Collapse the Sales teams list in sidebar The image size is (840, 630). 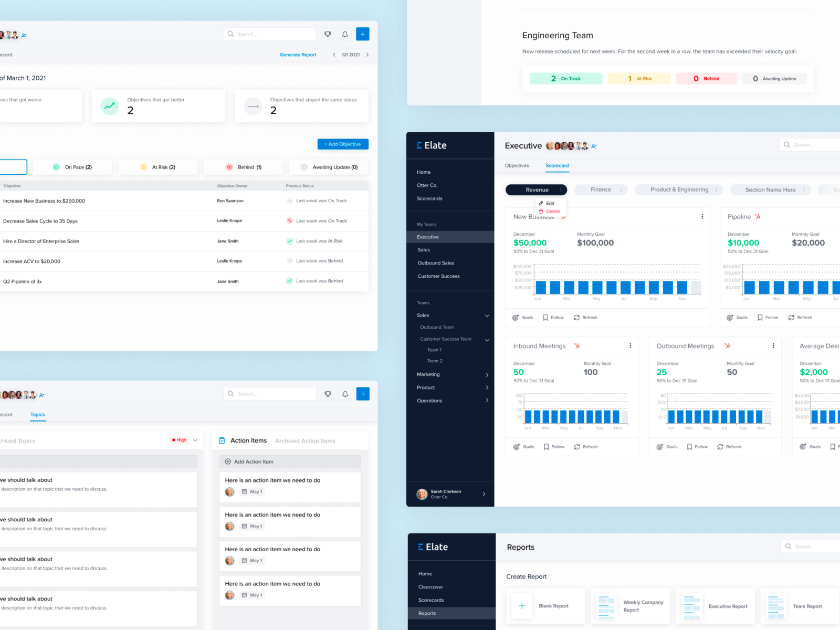click(487, 315)
